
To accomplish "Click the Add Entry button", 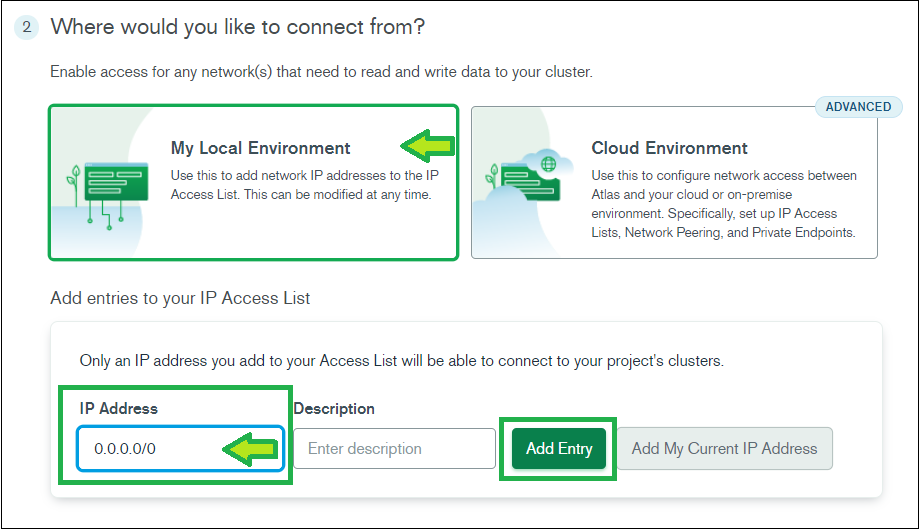I will [559, 449].
